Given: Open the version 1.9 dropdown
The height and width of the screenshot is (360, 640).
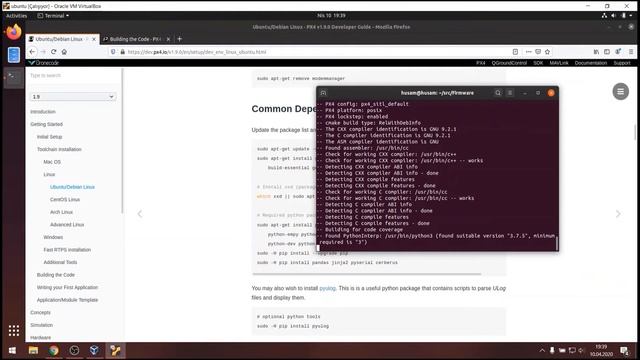Looking at the screenshot, I should (73, 97).
